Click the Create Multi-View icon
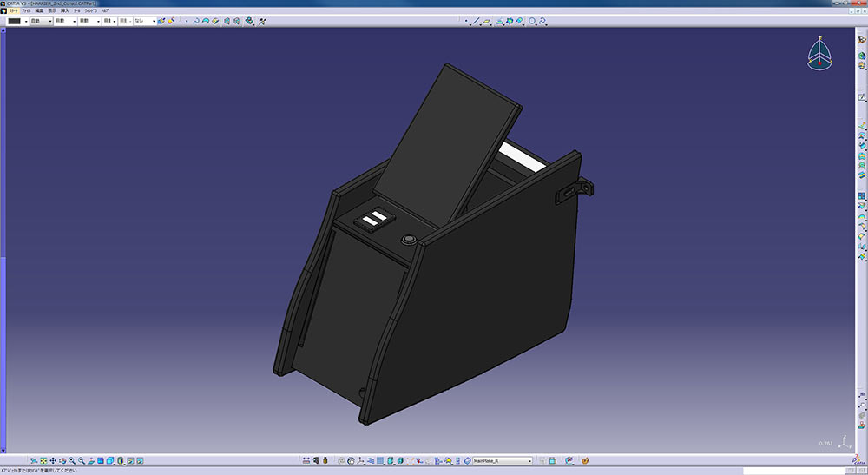868x475 pixels. coord(100,460)
